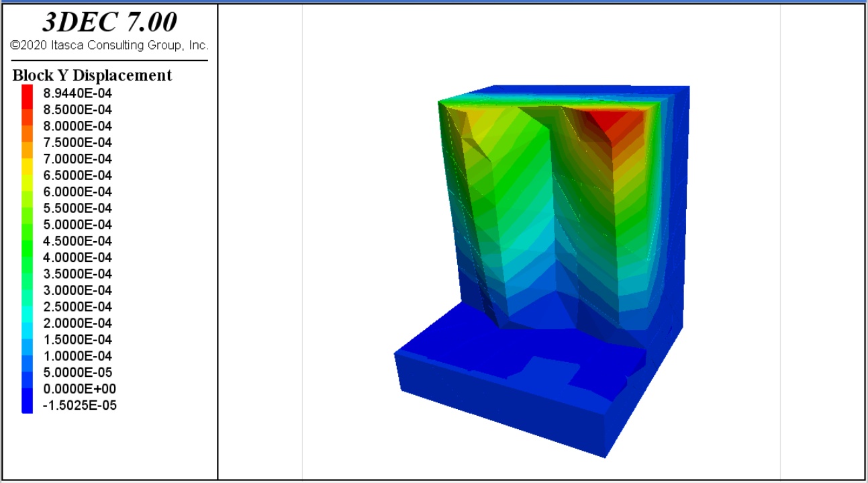Image resolution: width=868 pixels, height=483 pixels.
Task: Click the 1.0000E-04 legend label
Action: (x=77, y=356)
